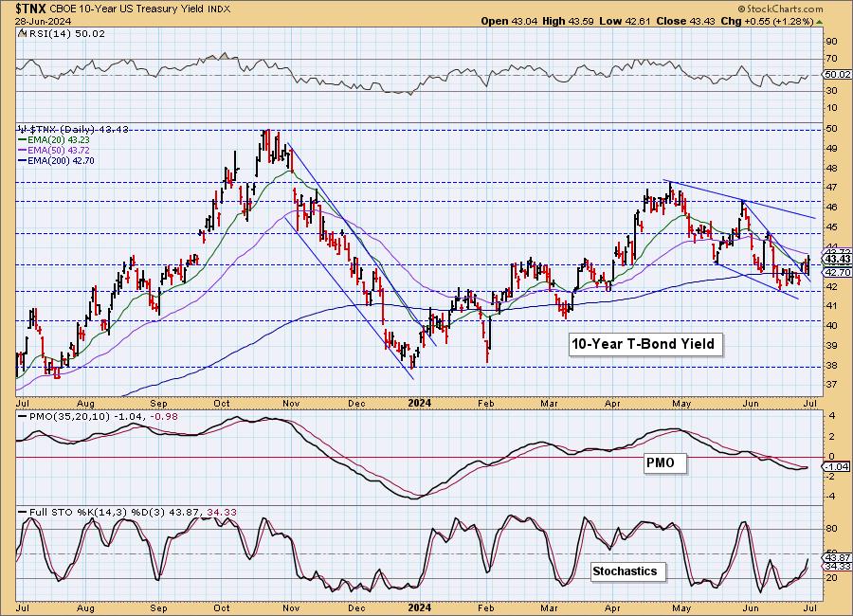Click the 38 level on price axis
853x616 pixels.
832,365
